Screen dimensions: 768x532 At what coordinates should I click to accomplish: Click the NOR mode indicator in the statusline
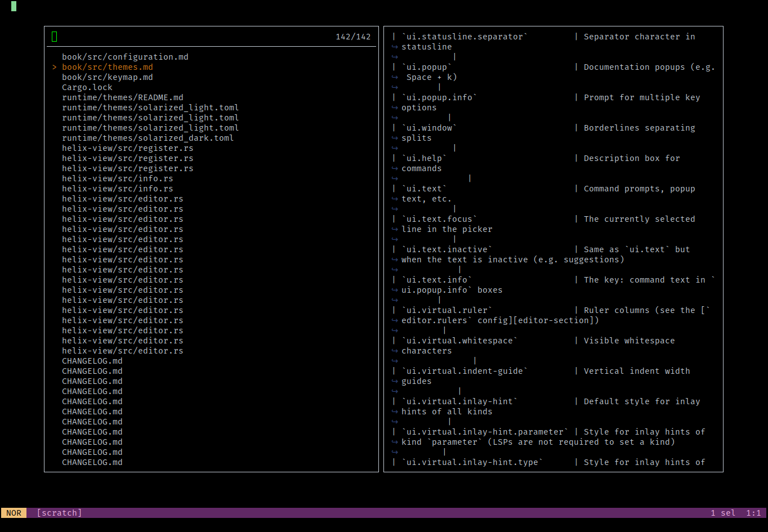tap(14, 513)
